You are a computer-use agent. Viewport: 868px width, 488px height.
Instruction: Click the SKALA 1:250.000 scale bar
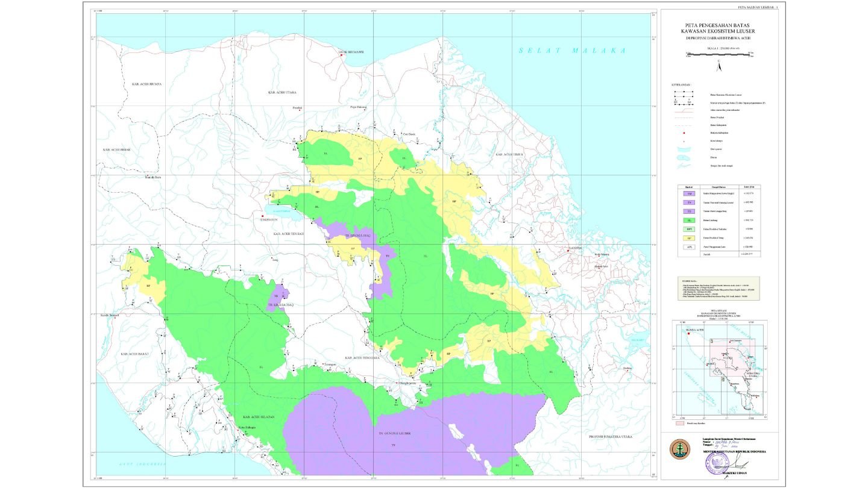click(719, 54)
